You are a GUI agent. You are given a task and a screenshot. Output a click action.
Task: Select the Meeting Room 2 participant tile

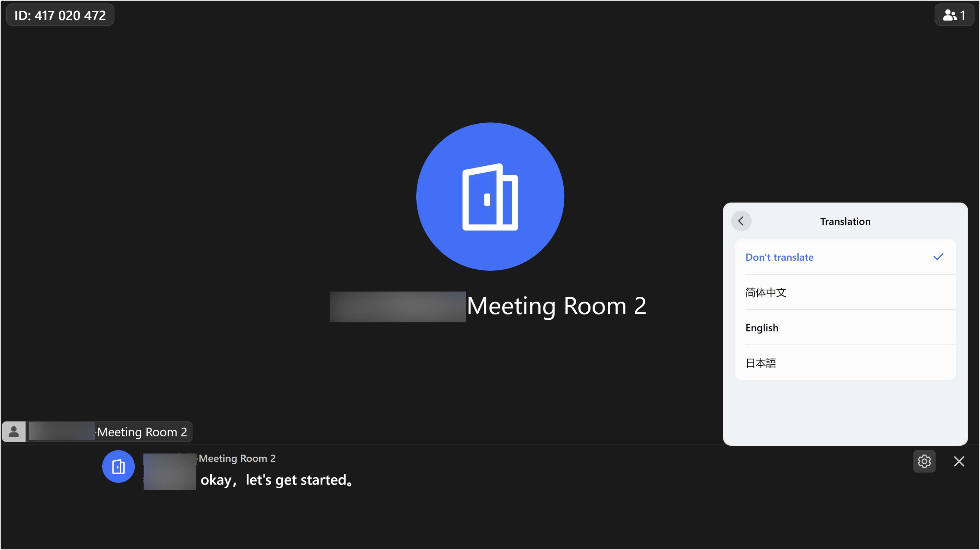pyautogui.click(x=97, y=431)
